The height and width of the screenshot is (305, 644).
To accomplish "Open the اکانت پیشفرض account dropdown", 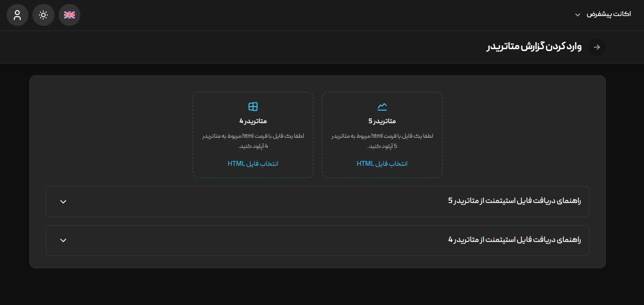I will point(603,14).
